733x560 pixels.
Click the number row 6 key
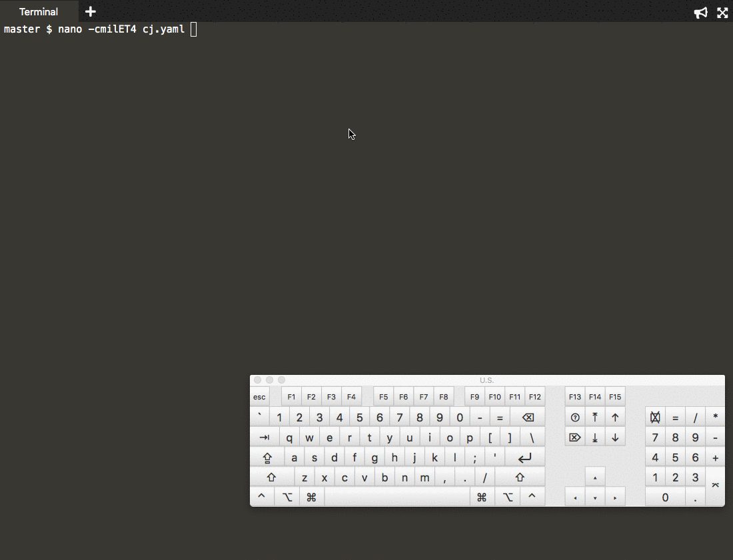(380, 418)
